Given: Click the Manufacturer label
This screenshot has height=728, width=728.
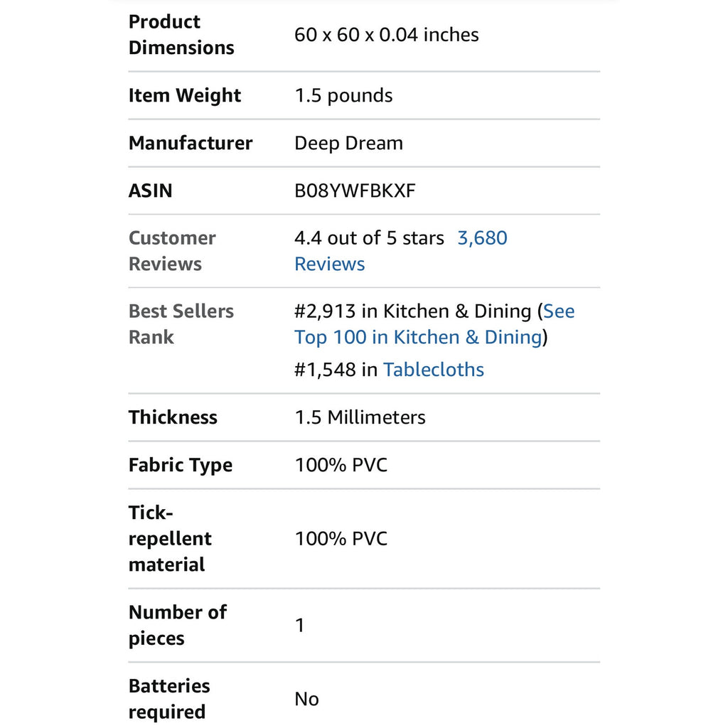Looking at the screenshot, I should (x=191, y=143).
